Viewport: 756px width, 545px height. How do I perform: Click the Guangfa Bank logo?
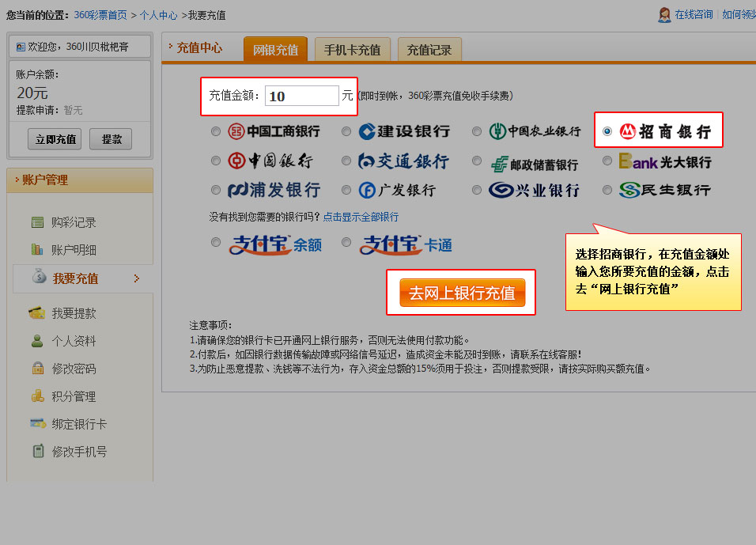397,190
